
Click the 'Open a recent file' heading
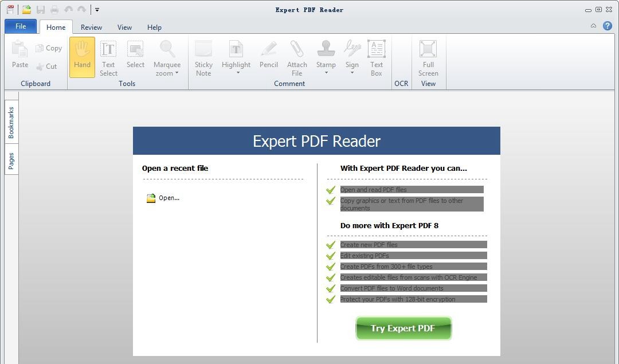(x=175, y=168)
